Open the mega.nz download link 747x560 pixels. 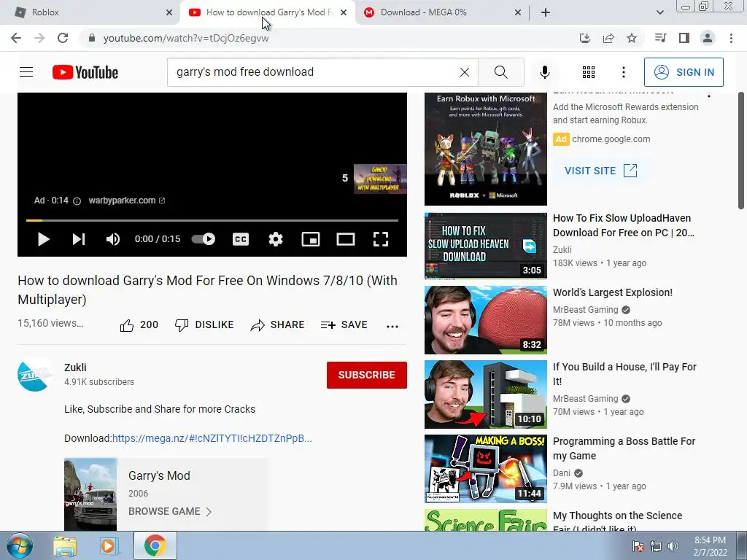212,438
